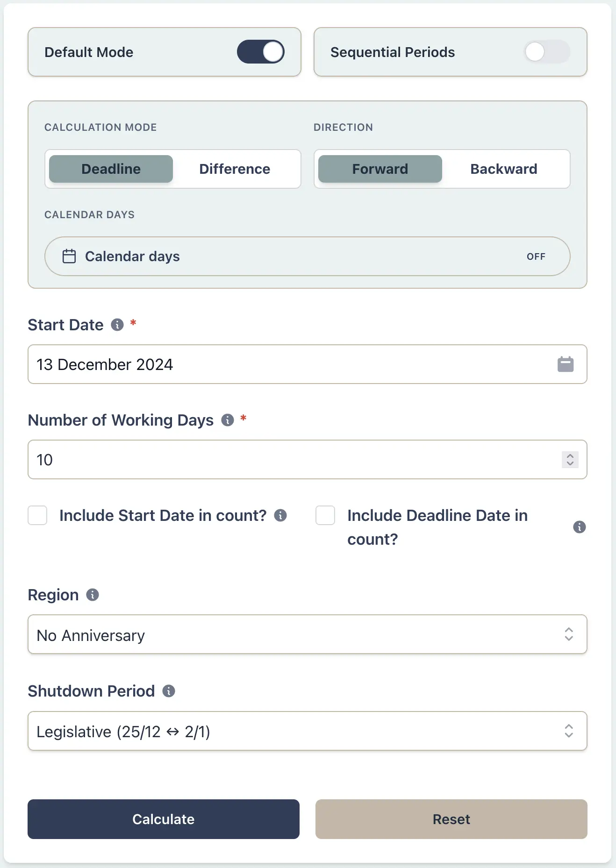Image resolution: width=616 pixels, height=868 pixels.
Task: Disable Default Mode
Action: coord(260,52)
